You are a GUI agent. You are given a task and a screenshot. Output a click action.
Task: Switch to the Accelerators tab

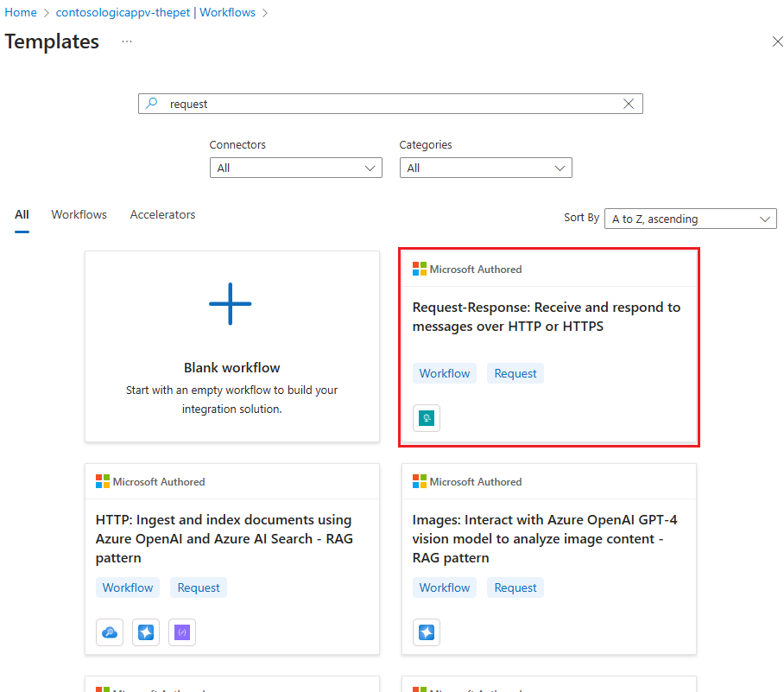coord(162,214)
